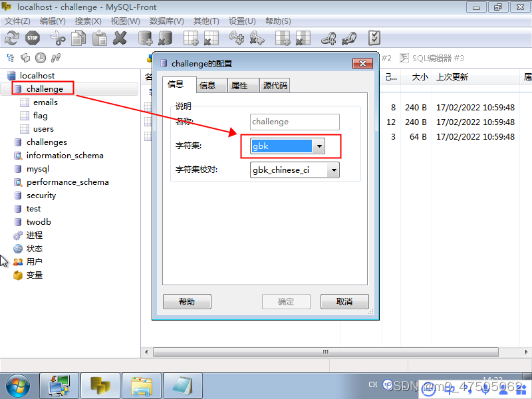Click the 确定 button in dialog
This screenshot has width=532, height=399.
(286, 302)
